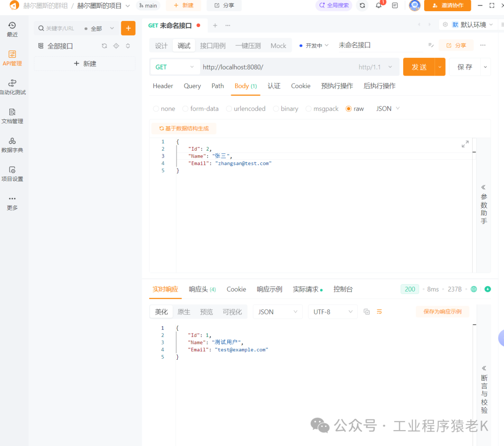This screenshot has height=446, width=504.
Task: Click the notification bell icon
Action: point(378,6)
